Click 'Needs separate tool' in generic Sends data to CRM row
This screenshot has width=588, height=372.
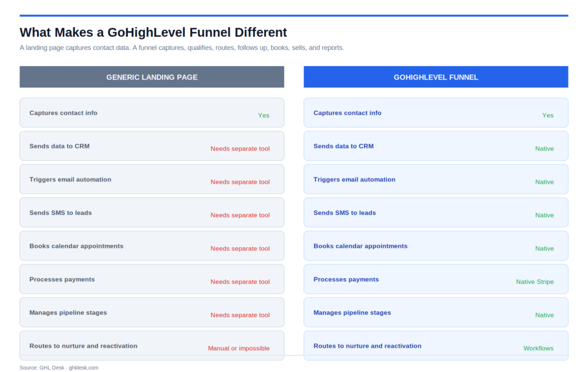click(x=240, y=149)
